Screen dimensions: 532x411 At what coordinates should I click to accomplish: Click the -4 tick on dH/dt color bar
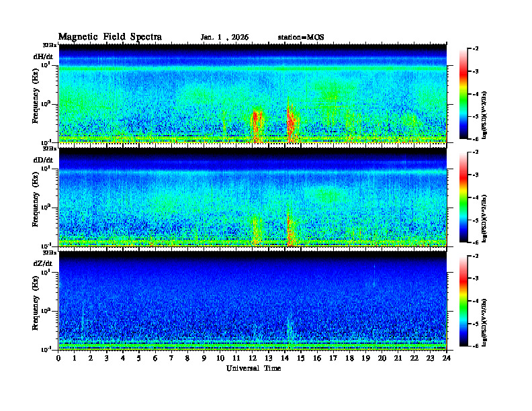click(x=475, y=94)
